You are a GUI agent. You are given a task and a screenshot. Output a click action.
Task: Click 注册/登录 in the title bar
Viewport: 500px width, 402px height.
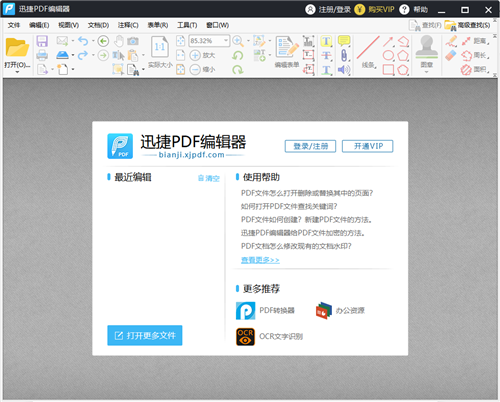point(328,9)
